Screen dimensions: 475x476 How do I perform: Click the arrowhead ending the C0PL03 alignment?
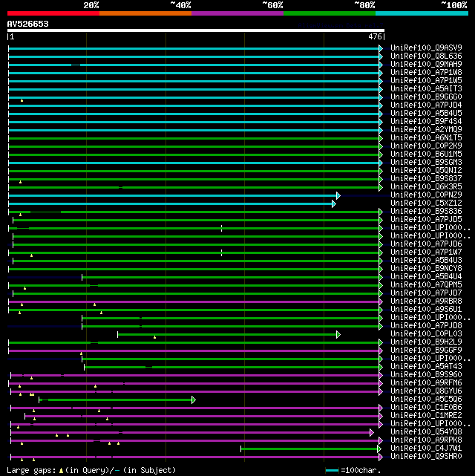tap(338, 334)
